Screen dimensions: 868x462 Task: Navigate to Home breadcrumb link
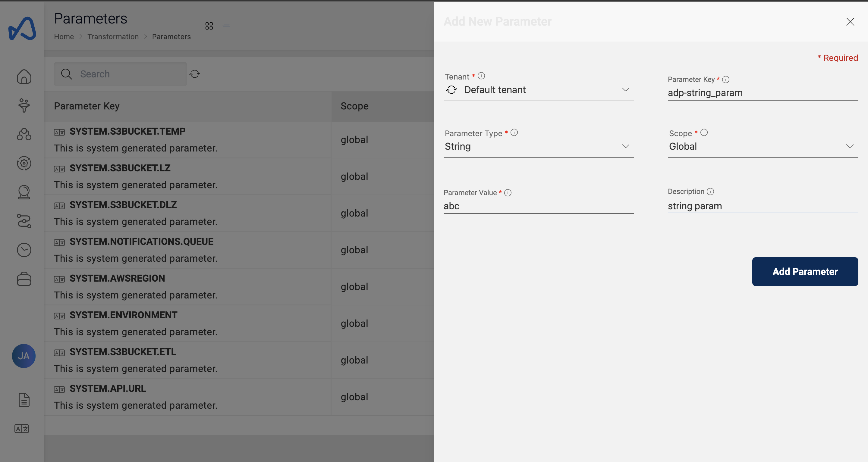64,36
